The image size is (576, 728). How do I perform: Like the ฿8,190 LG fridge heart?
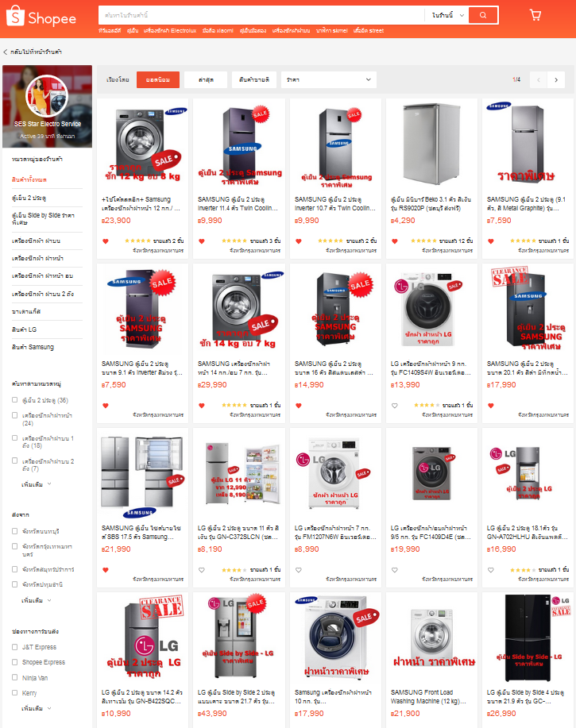click(x=202, y=570)
